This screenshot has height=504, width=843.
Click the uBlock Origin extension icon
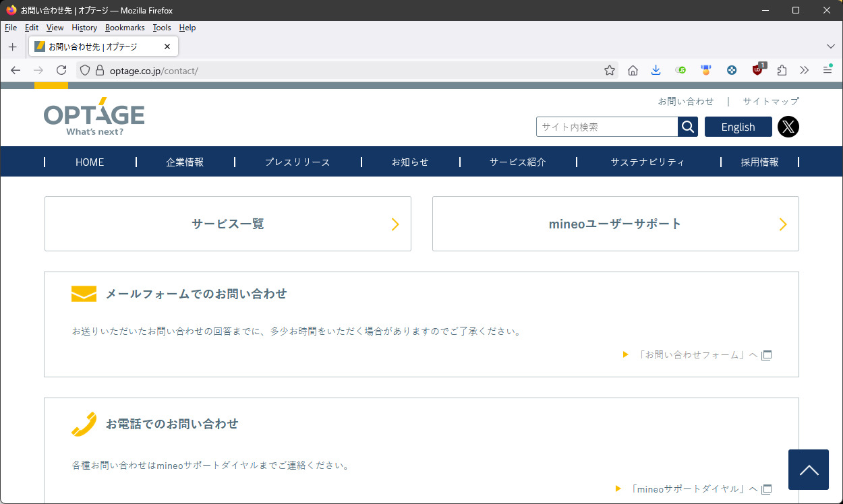pos(757,70)
